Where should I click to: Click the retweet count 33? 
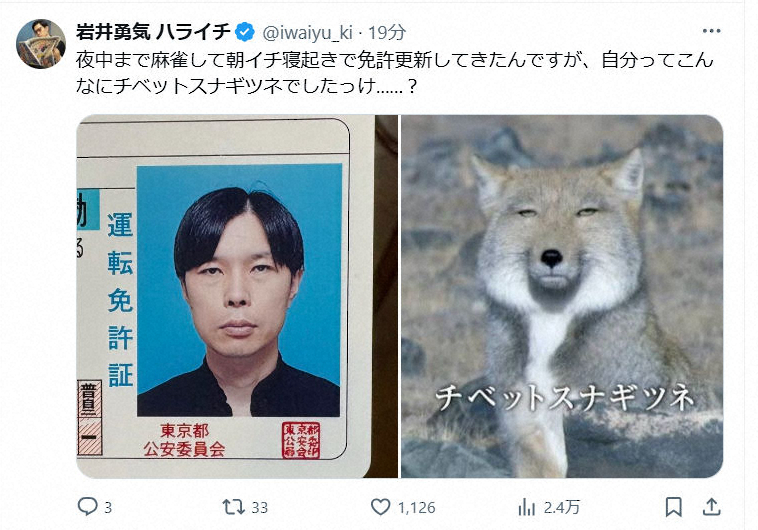(260, 508)
